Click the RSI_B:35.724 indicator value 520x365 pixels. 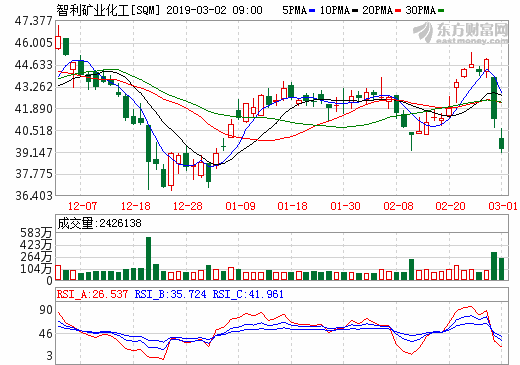(x=170, y=294)
